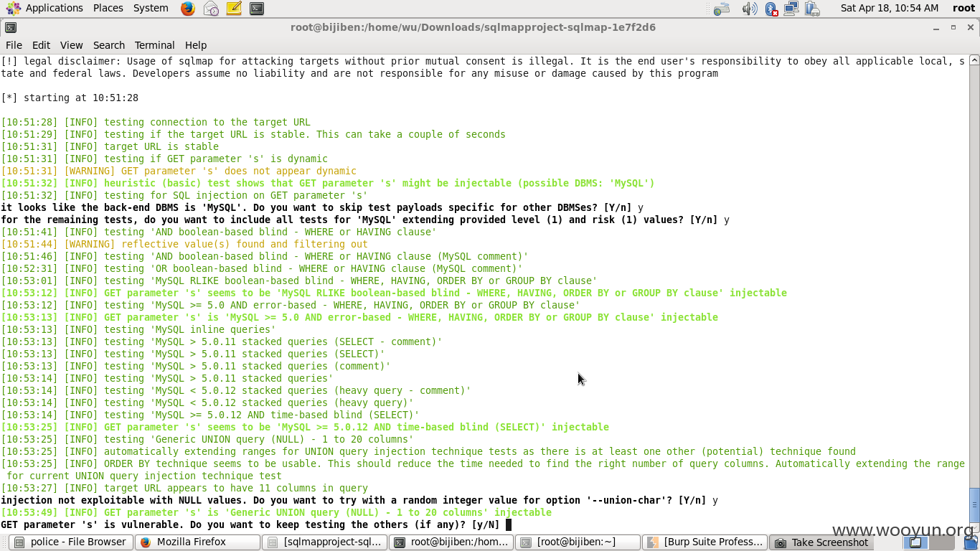Screen dimensions: 980x551
Task: Switch to sqlmapproject-sql... editor taskbar window
Action: click(x=325, y=542)
